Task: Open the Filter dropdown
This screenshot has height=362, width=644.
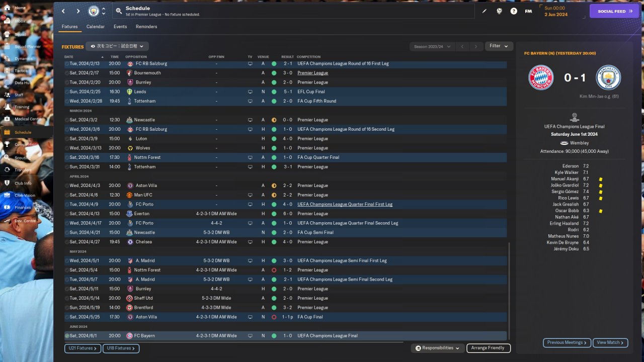Action: 499,46
